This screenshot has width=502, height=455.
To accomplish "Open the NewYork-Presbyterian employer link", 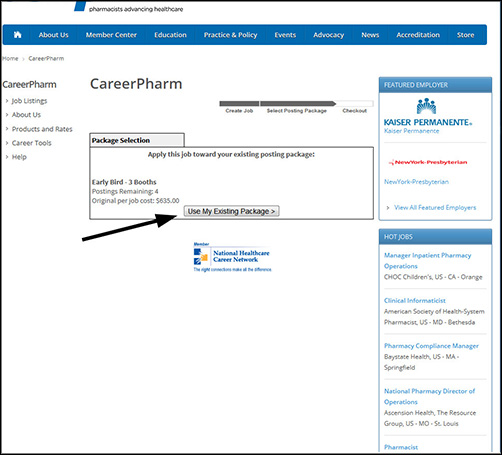I will [x=416, y=182].
